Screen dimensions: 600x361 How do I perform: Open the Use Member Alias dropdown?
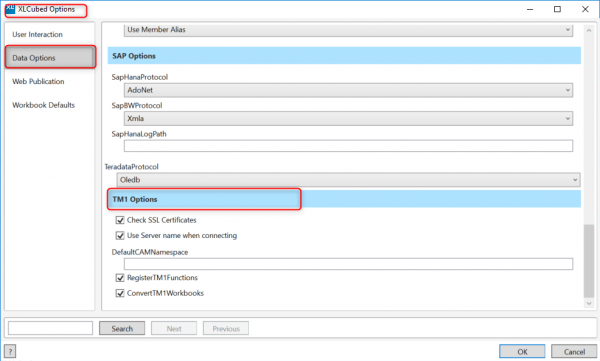coord(348,30)
